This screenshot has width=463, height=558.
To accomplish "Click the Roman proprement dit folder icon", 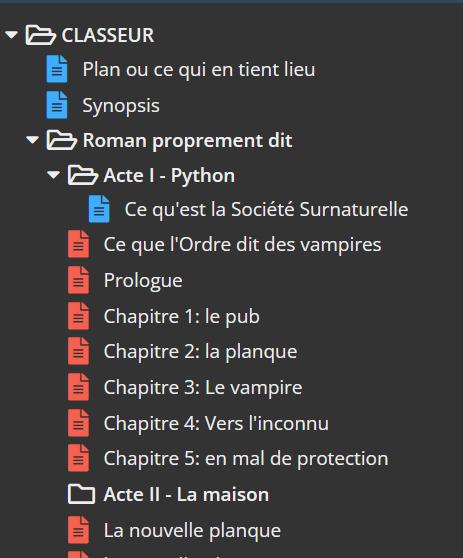I will click(x=62, y=140).
